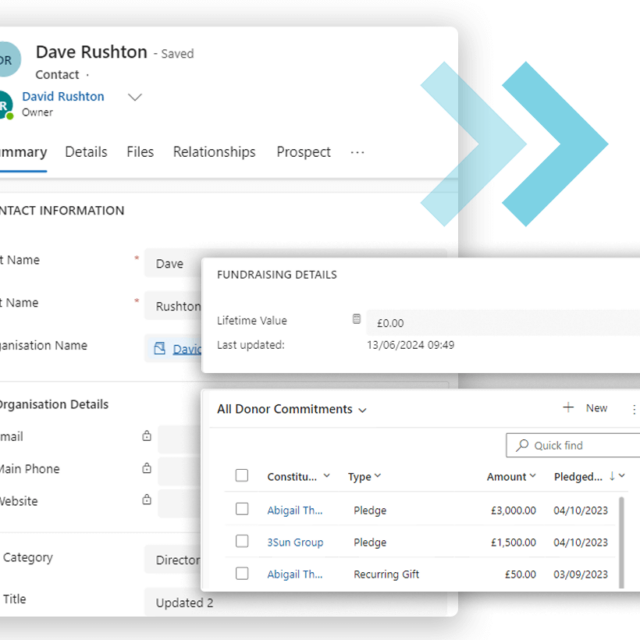The height and width of the screenshot is (640, 640).
Task: Click the calculator icon next to Lifetime Value
Action: 356,320
